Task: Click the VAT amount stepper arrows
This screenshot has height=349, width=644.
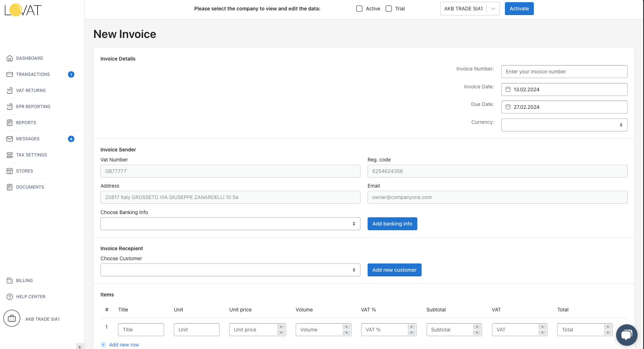Action: 542,330
